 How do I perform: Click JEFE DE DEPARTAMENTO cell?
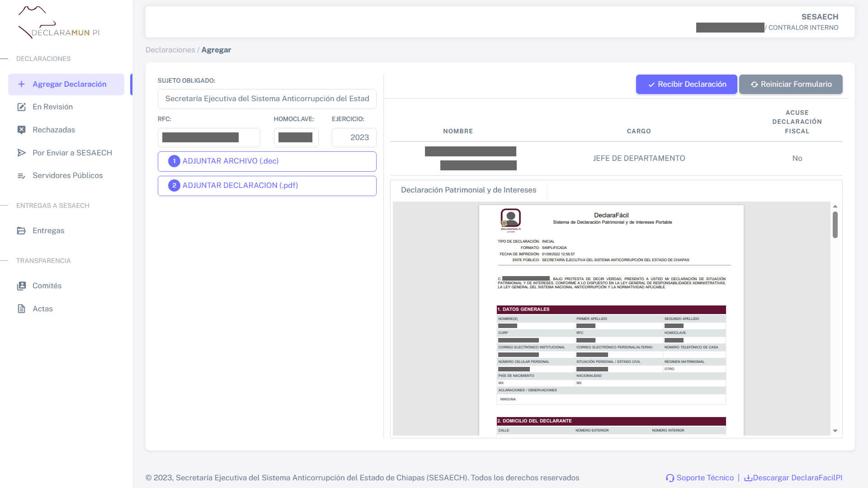tap(639, 159)
